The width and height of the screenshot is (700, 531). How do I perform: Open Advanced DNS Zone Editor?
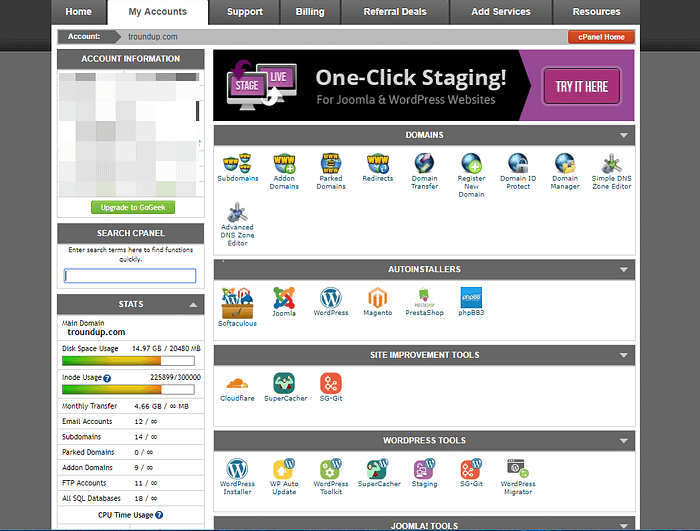(x=238, y=225)
